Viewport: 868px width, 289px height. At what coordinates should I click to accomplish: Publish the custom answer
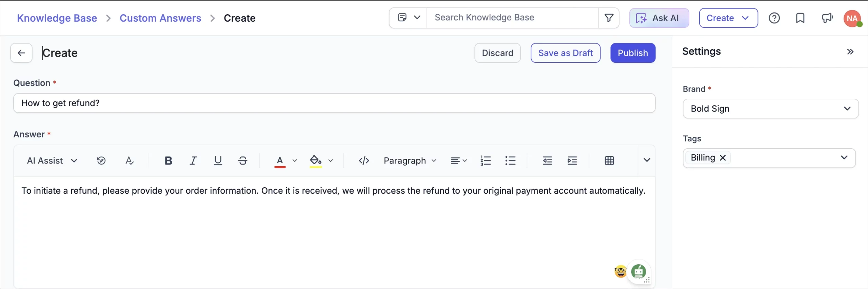coord(633,53)
